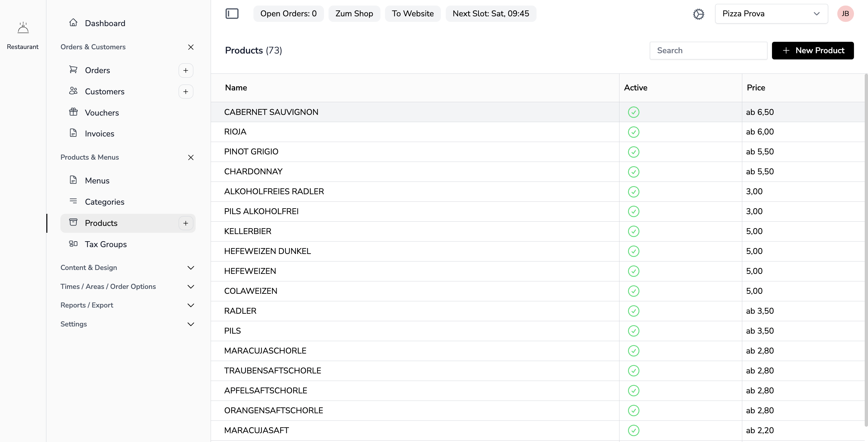This screenshot has height=442, width=868.
Task: Collapse the sidebar with the panel toggle
Action: (232, 13)
